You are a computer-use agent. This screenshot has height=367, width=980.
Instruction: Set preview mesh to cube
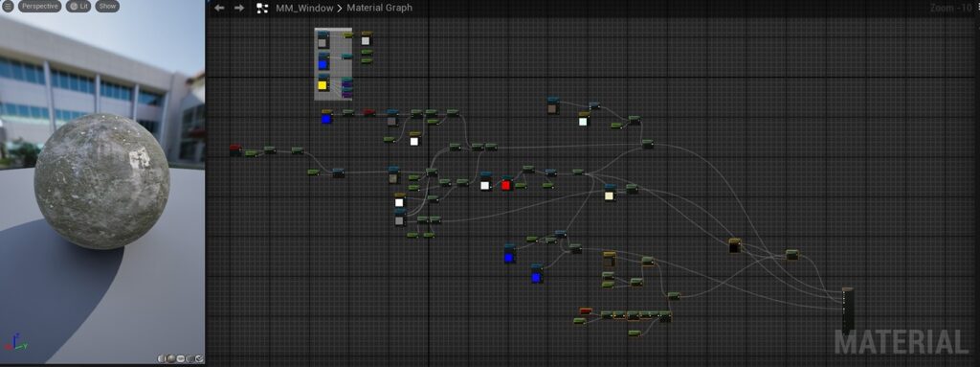[x=190, y=359]
